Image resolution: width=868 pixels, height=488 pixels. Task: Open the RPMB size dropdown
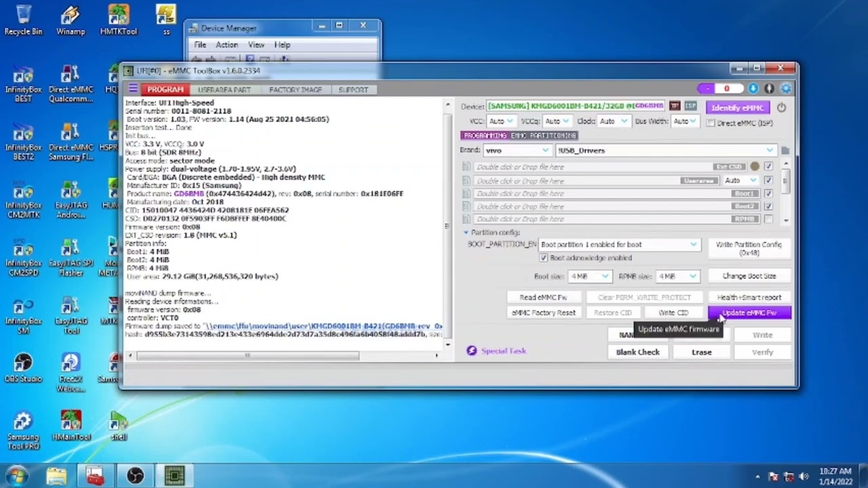[678, 277]
